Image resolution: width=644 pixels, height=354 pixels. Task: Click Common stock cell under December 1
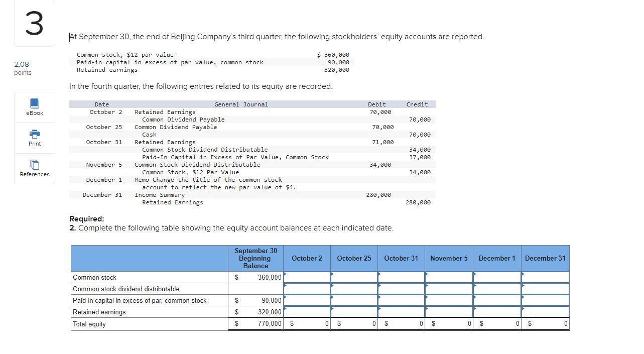(496, 277)
